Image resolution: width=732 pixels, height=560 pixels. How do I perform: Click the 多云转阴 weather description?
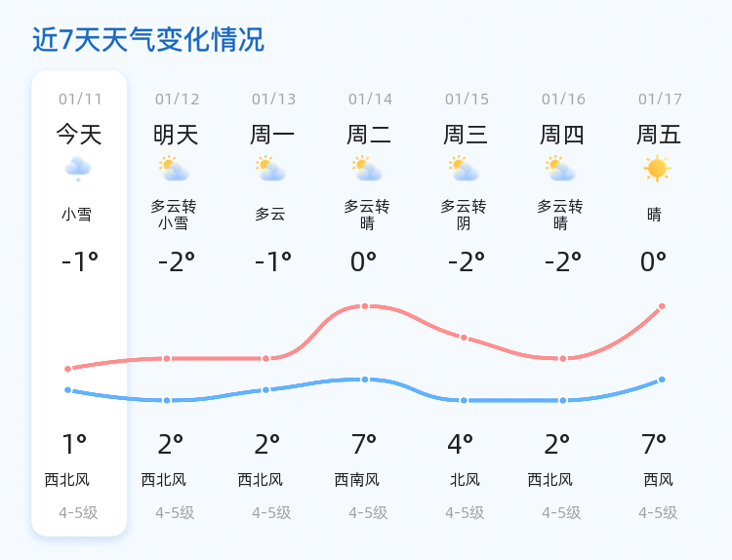point(464,215)
